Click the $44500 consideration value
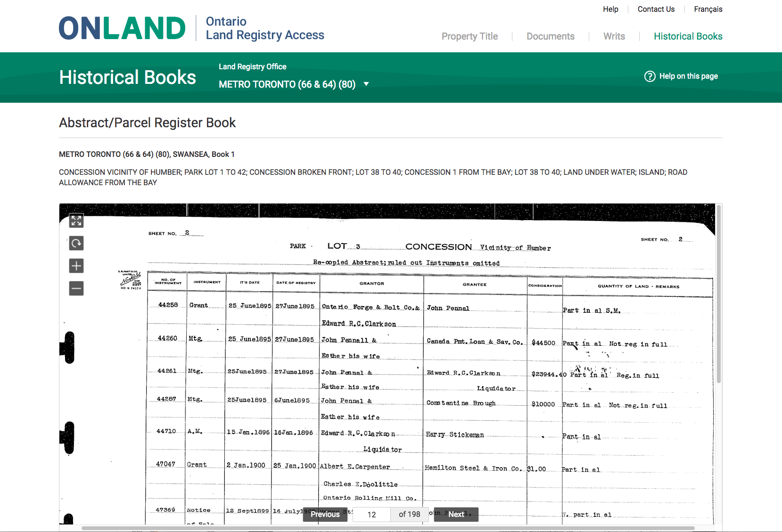Image resolution: width=782 pixels, height=532 pixels. click(x=543, y=343)
